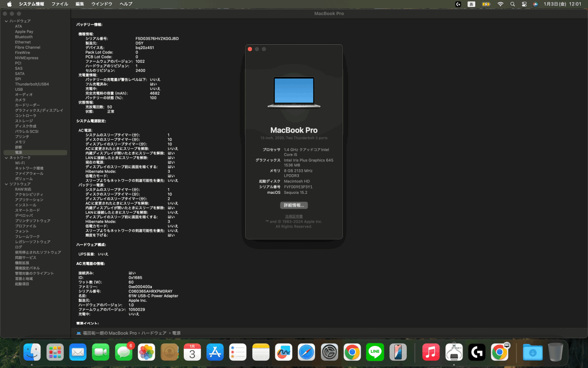Screen dimensions: 588x368
Task: Launch iPhone Mirroring from the Dock
Action: point(398,352)
